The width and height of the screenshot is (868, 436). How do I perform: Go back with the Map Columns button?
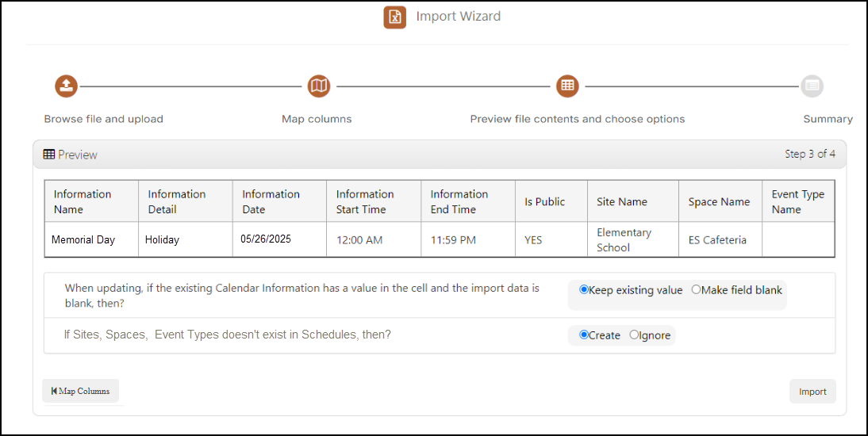(x=80, y=391)
